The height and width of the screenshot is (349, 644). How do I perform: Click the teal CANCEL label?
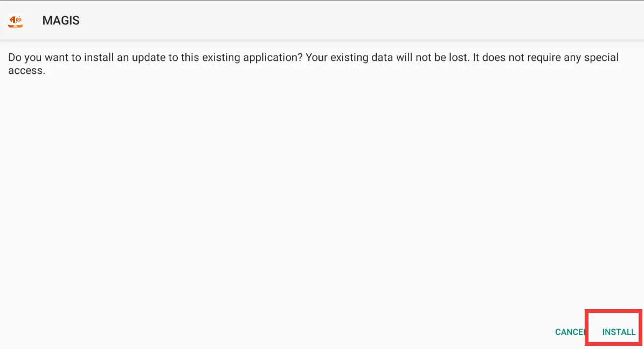pos(570,332)
